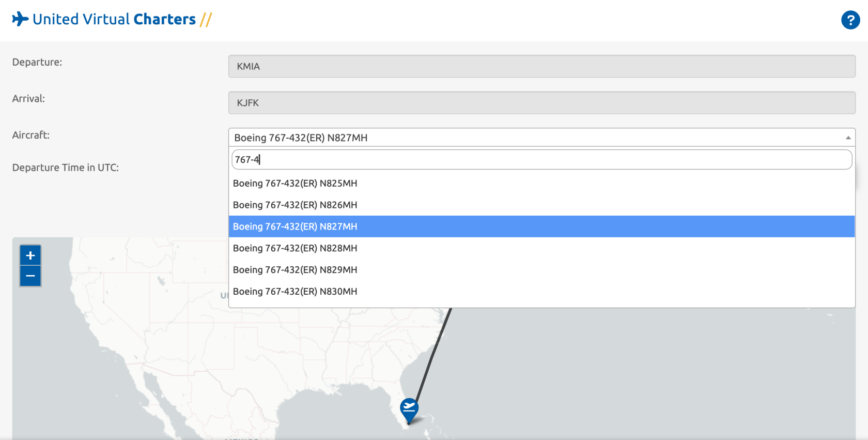Select Boeing 767-432(ER) N826MH
868x440 pixels.
pos(541,205)
